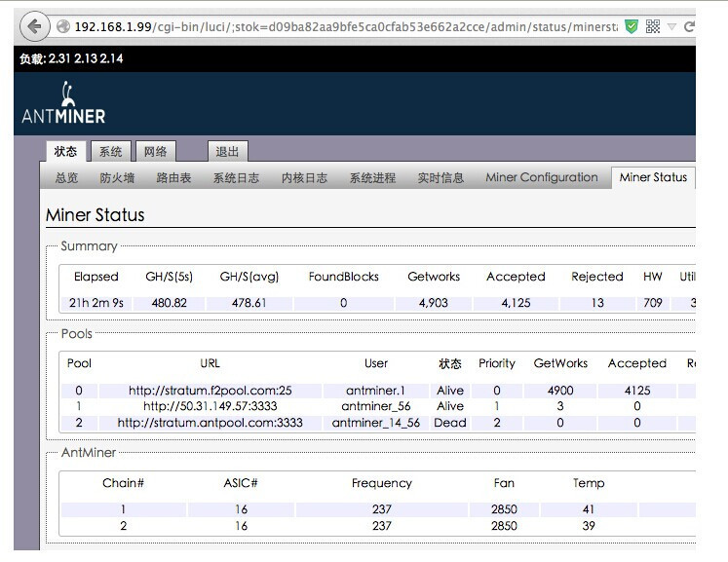Viewport: 728px width, 562px height.
Task: Open the 路由表 routes subtab
Action: coord(173,178)
